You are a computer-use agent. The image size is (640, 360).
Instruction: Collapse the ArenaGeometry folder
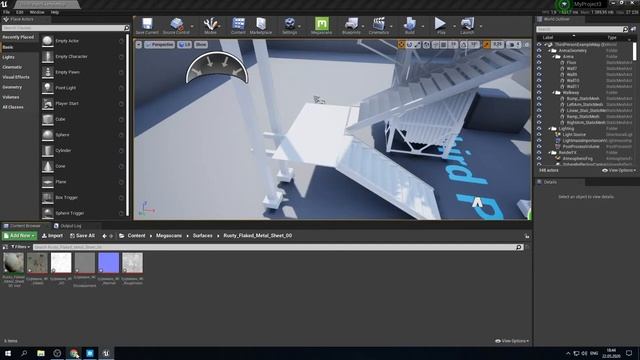[x=550, y=51]
